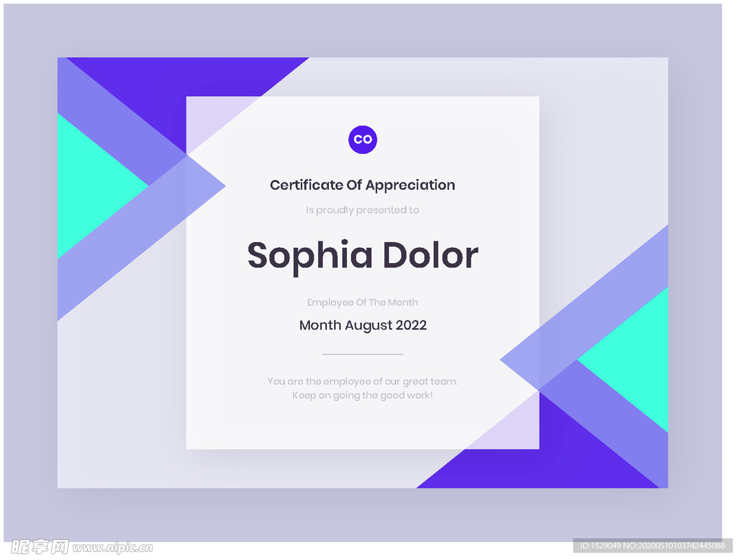This screenshot has height=560, width=740.
Task: Click 'You are the employee of our great team.'
Action: pos(363,382)
